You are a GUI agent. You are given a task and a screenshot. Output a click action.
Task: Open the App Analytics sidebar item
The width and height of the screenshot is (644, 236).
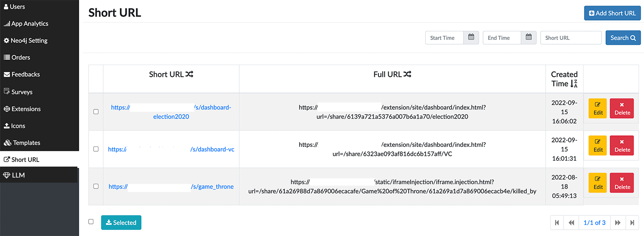point(30,24)
